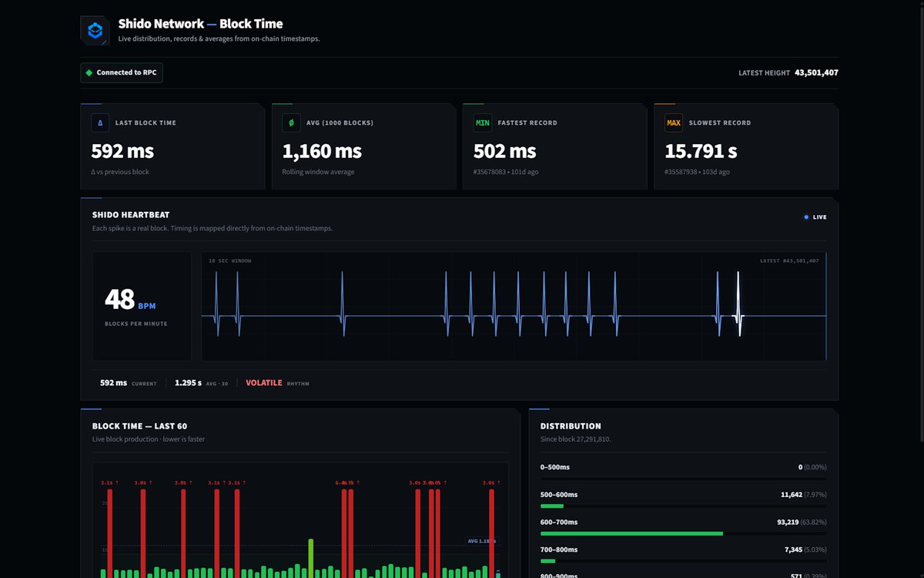This screenshot has height=578, width=924.
Task: Click the 18 SEC WINDOW label in heartbeat
Action: point(229,261)
